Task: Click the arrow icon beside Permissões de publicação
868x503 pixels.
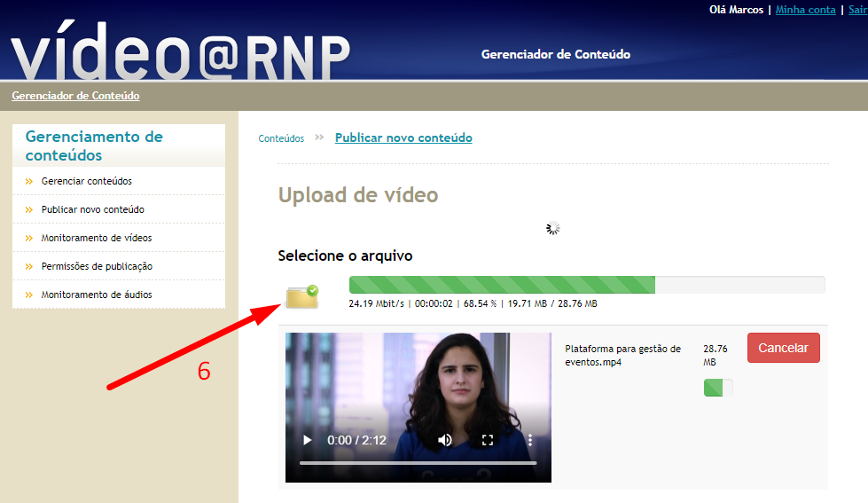Action: [29, 266]
